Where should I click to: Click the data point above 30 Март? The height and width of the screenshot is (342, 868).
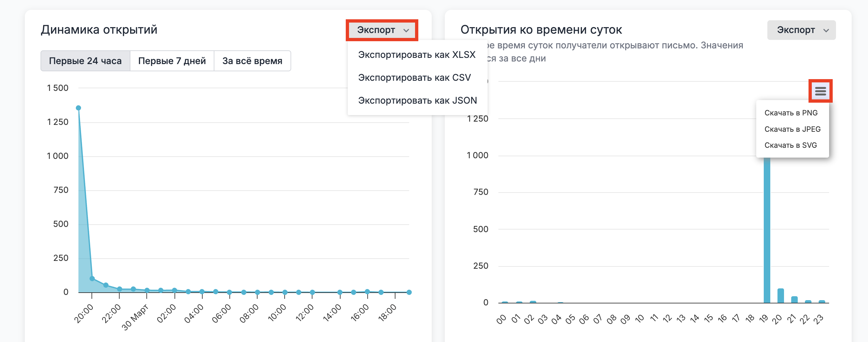[147, 290]
